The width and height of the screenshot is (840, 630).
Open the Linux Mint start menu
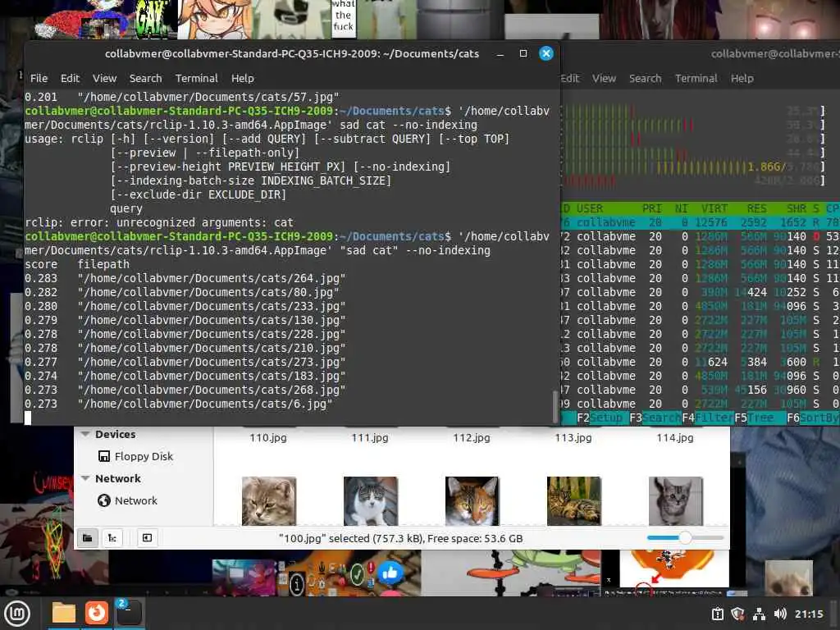pyautogui.click(x=17, y=614)
